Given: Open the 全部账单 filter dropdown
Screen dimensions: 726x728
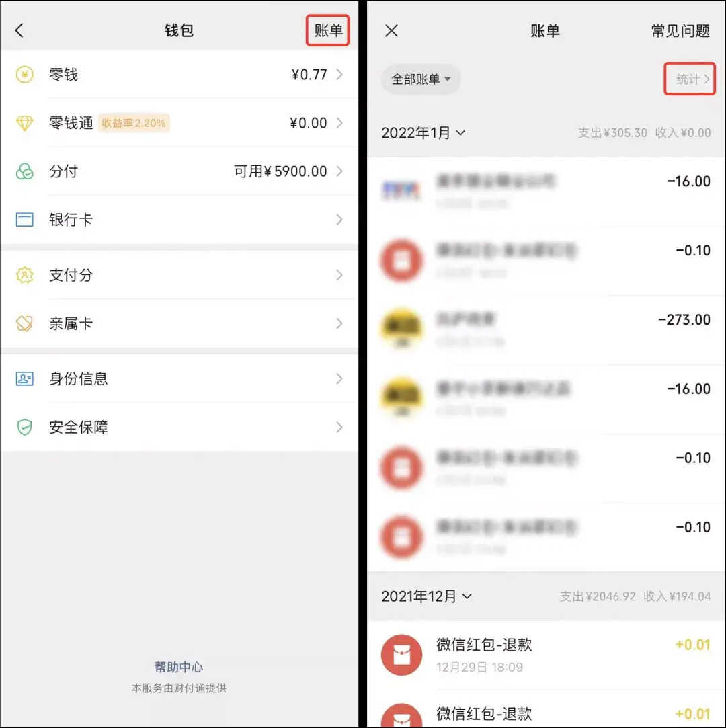Looking at the screenshot, I should tap(421, 79).
